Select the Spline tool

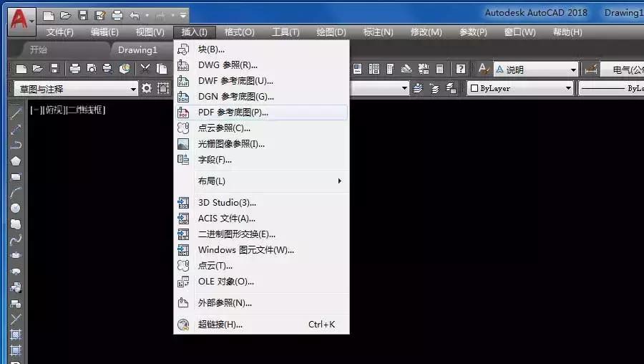coord(16,240)
